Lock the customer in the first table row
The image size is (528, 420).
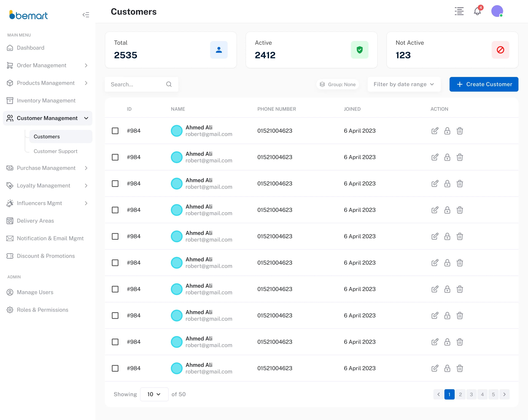447,131
